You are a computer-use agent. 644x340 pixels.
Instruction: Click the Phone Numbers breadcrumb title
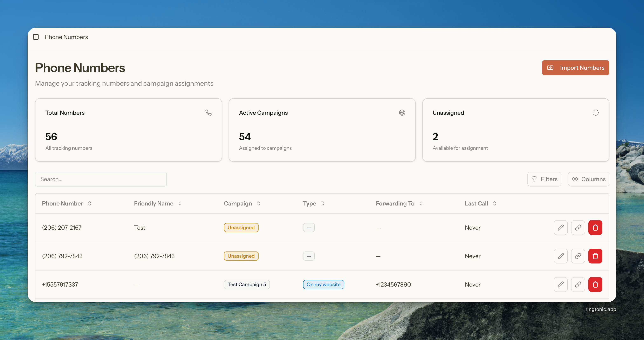66,37
